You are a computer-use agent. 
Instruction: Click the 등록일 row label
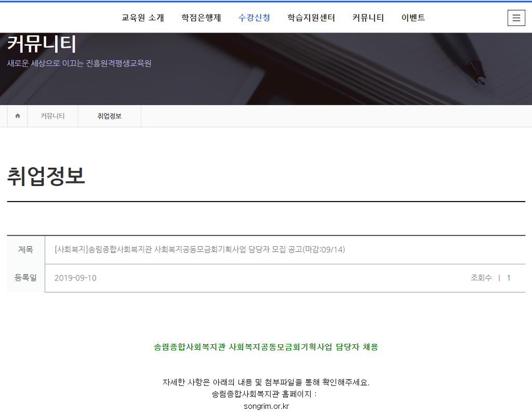coord(26,278)
